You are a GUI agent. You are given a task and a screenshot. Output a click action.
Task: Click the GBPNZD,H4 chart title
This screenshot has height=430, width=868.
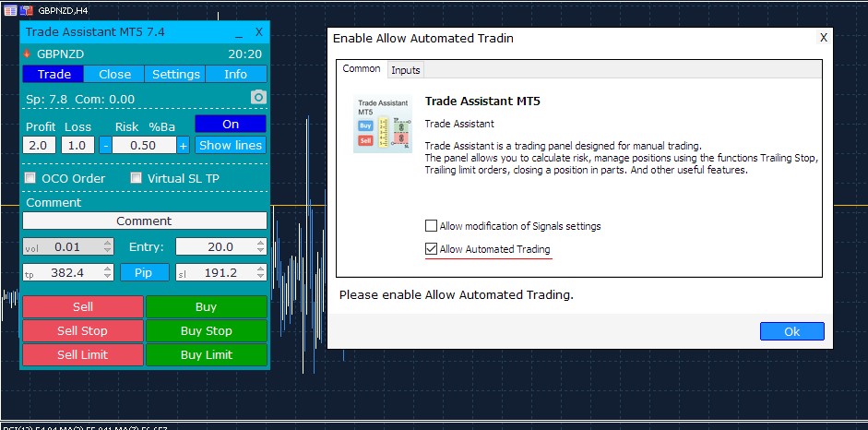coord(63,10)
